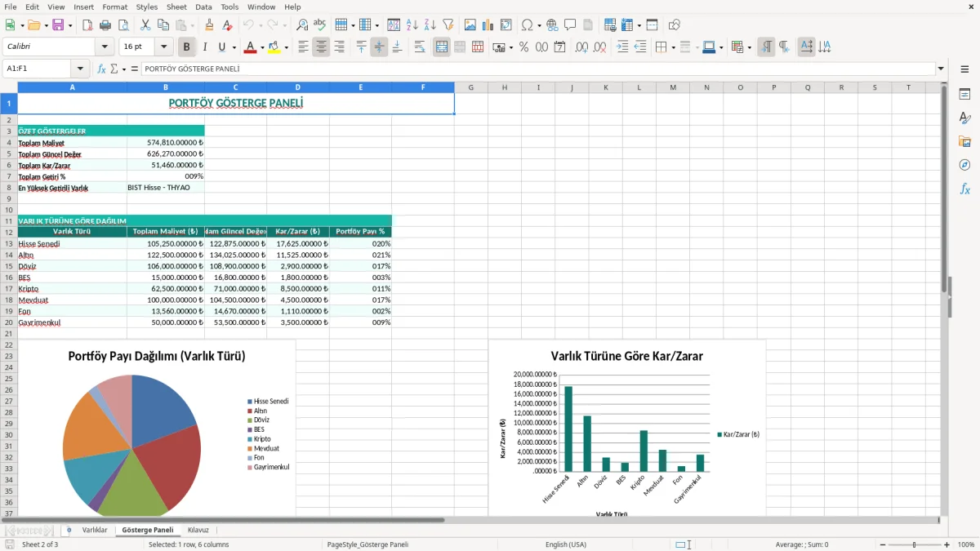
Task: Open sidebar Gallery icon
Action: 964,141
